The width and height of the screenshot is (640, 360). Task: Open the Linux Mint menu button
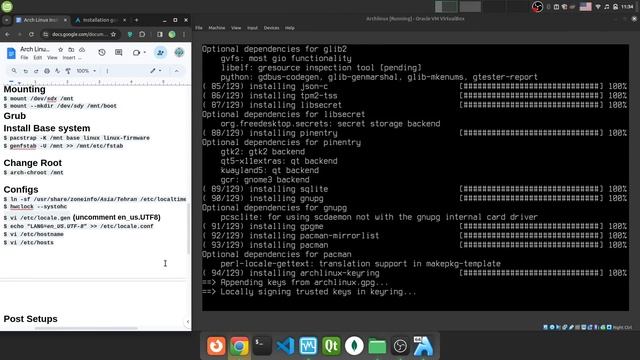click(7, 6)
